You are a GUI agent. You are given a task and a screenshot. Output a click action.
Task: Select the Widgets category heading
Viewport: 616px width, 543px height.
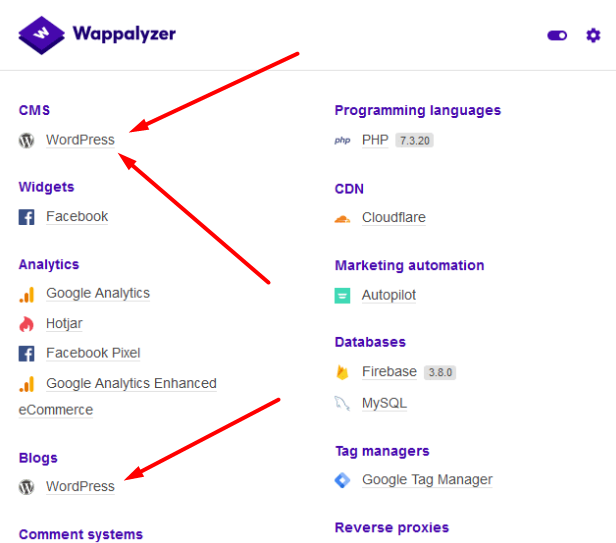[x=46, y=187]
